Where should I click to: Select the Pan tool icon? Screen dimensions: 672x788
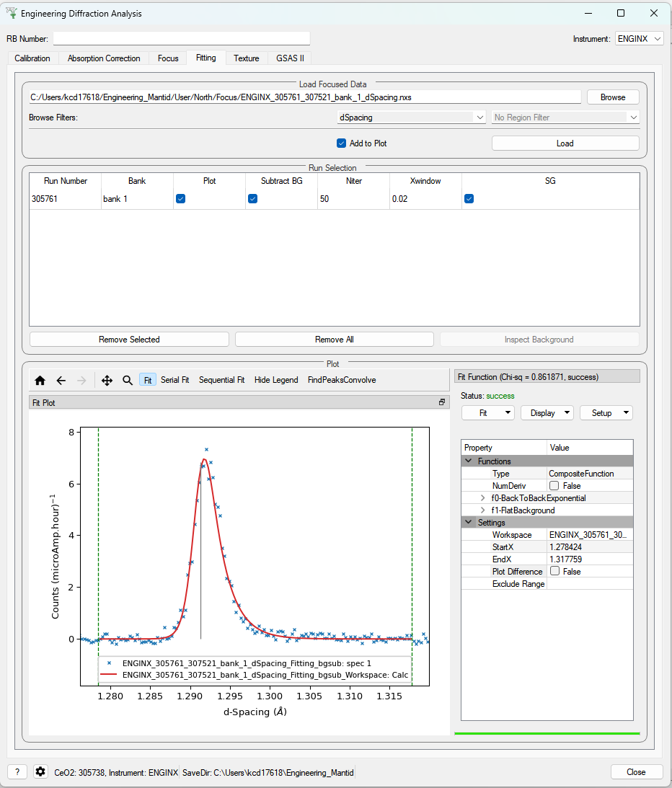click(107, 380)
